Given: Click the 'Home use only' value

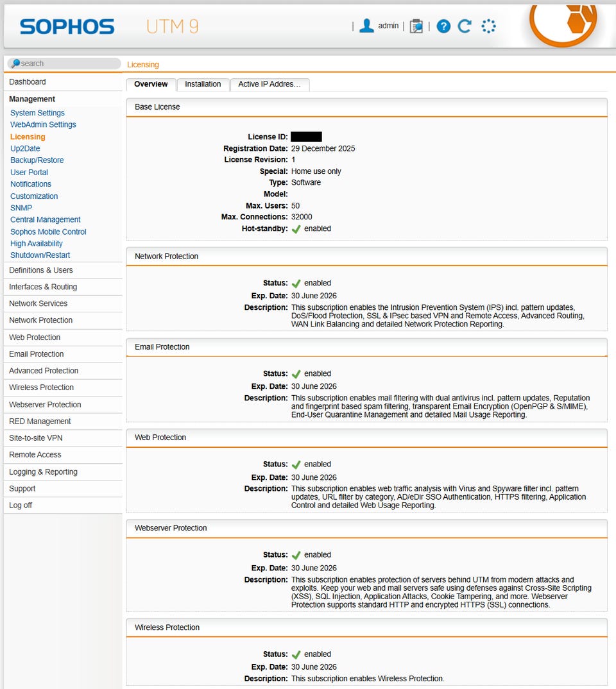Looking at the screenshot, I should (x=316, y=171).
